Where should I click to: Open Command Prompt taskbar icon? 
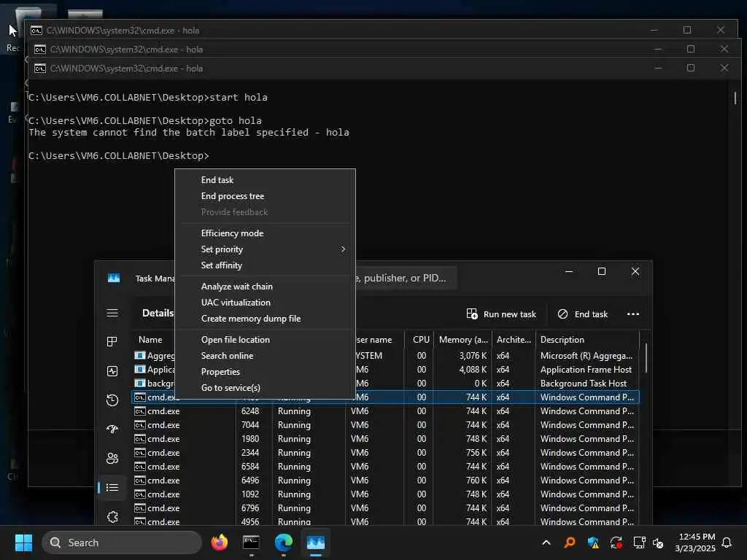point(251,542)
